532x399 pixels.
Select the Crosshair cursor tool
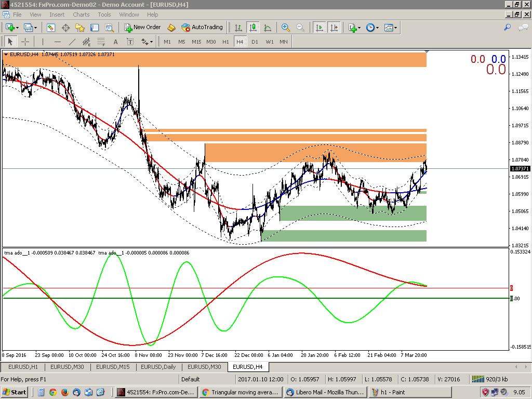click(24, 42)
